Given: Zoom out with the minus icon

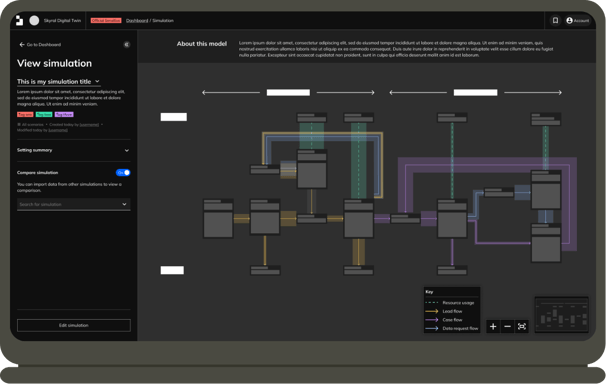Looking at the screenshot, I should [x=507, y=326].
